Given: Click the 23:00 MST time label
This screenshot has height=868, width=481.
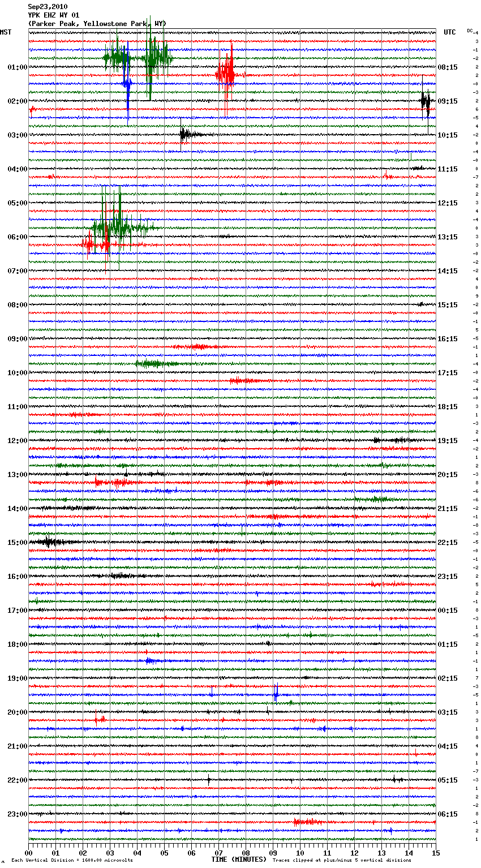Looking at the screenshot, I should point(18,814).
